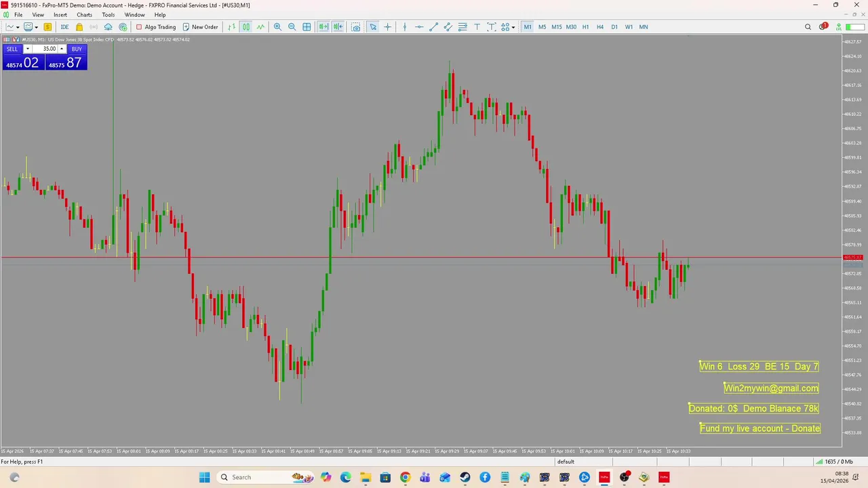
Task: Open the Help menu
Action: (160, 15)
